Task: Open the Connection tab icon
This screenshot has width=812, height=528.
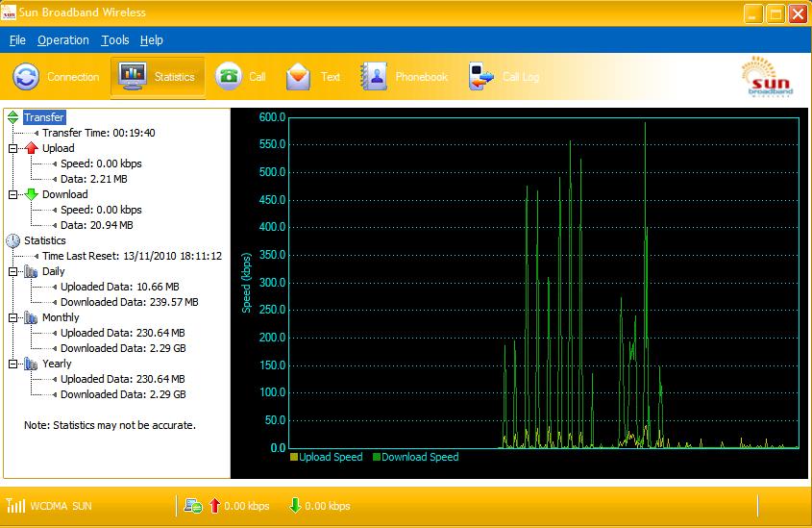Action: point(26,77)
